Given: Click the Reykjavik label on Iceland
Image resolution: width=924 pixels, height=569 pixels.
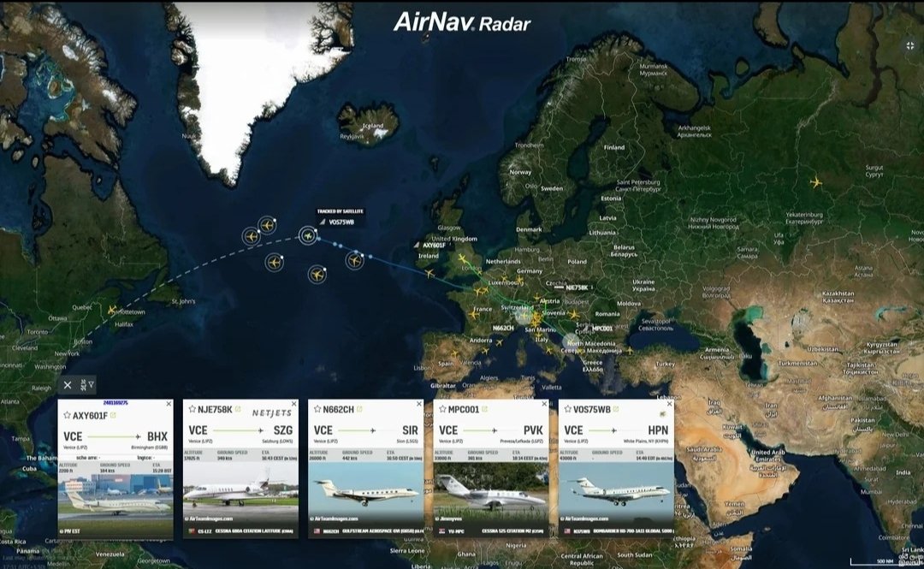Looking at the screenshot, I should tap(352, 136).
